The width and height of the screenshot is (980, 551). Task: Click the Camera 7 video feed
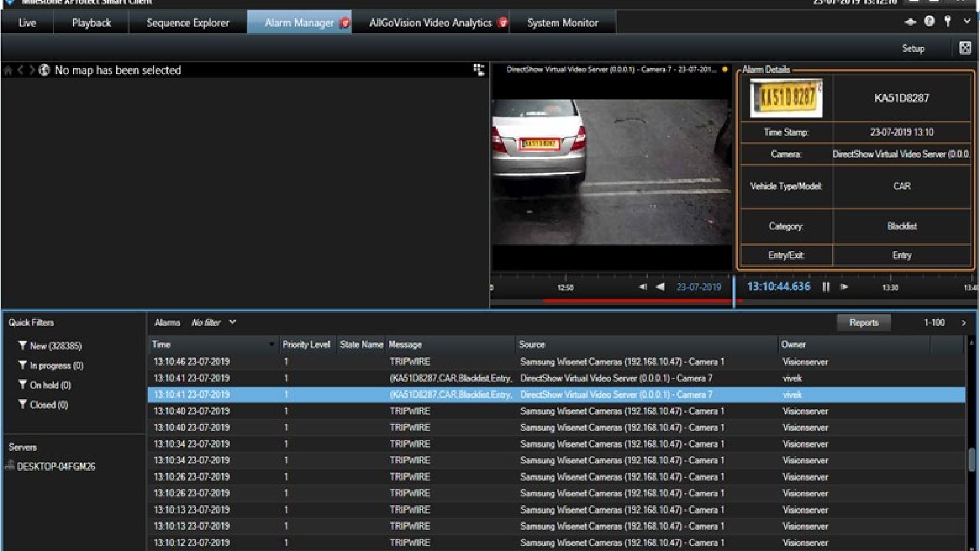pos(611,172)
